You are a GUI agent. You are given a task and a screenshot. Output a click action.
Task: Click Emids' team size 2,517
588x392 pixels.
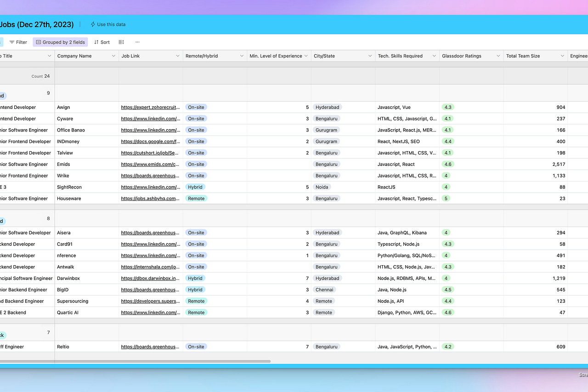(x=559, y=164)
